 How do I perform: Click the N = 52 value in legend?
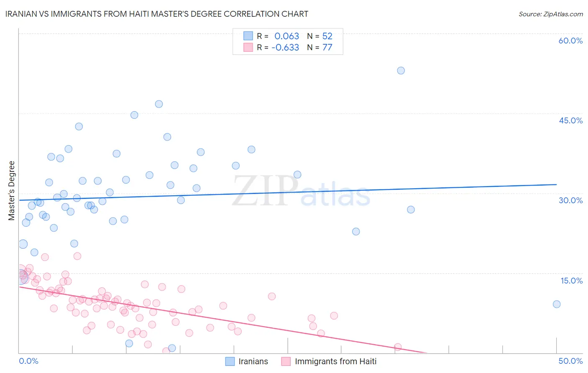point(320,36)
